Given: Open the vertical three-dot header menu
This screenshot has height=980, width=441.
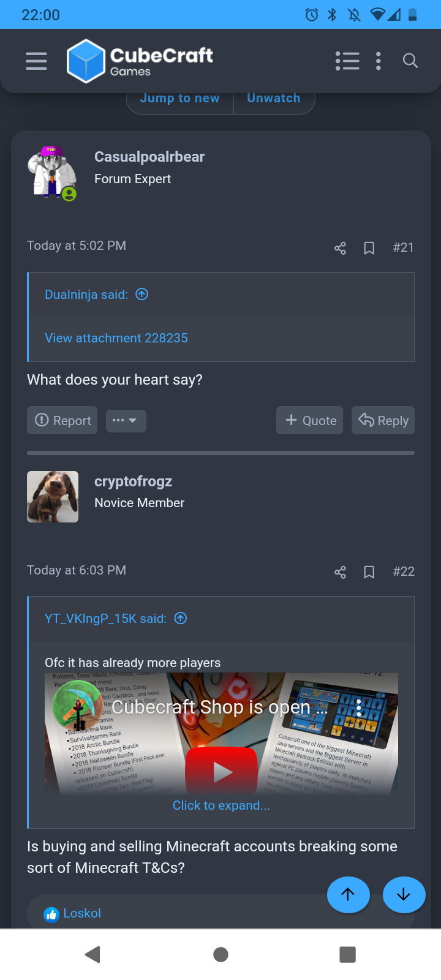Looking at the screenshot, I should (379, 61).
